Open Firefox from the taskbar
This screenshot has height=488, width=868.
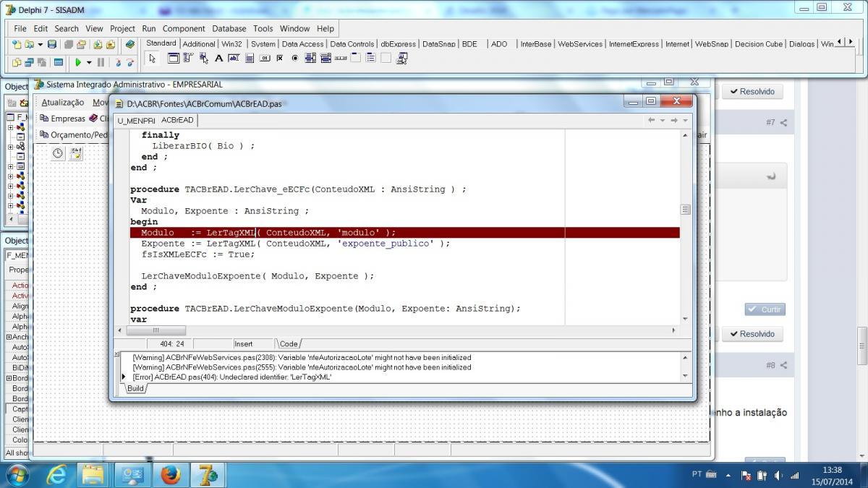[x=171, y=475]
